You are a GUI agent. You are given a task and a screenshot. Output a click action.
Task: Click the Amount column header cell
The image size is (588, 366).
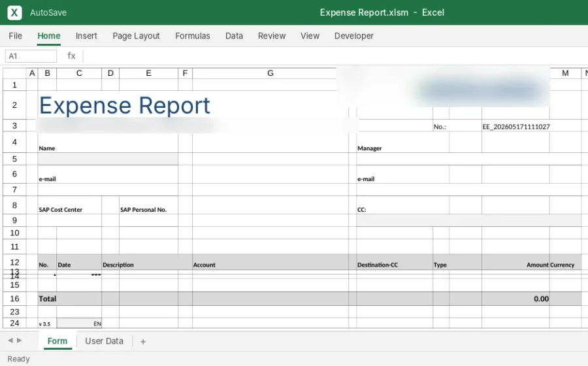pos(515,262)
